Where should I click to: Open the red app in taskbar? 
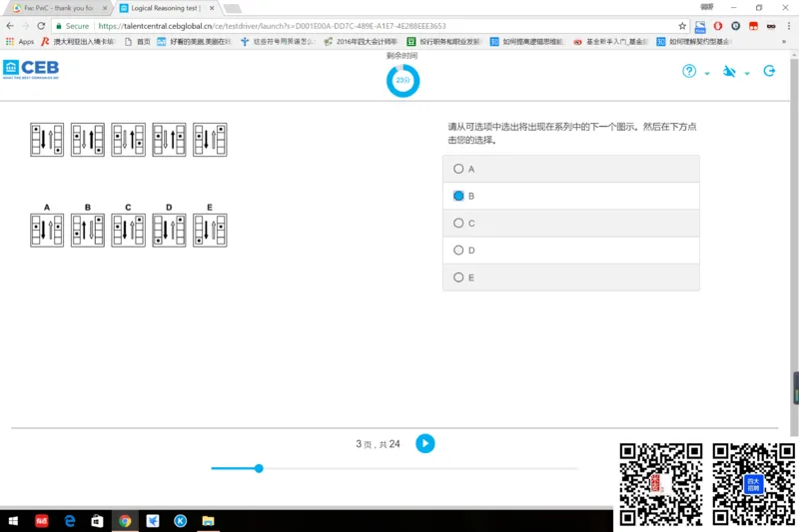[41, 520]
